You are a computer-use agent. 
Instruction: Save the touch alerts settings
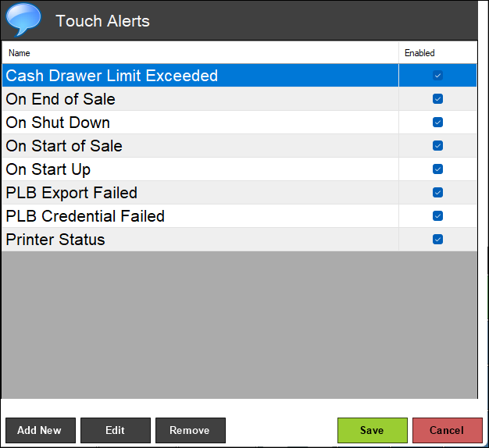tap(373, 430)
